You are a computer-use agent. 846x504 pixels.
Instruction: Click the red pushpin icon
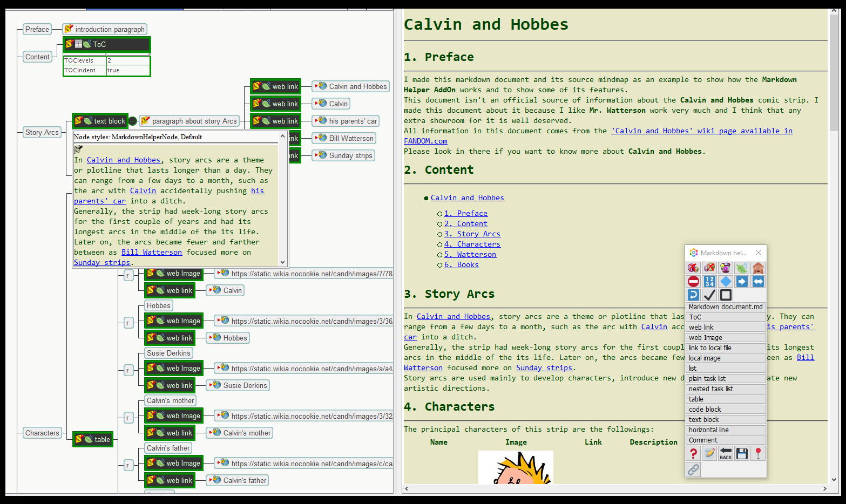[x=758, y=453]
